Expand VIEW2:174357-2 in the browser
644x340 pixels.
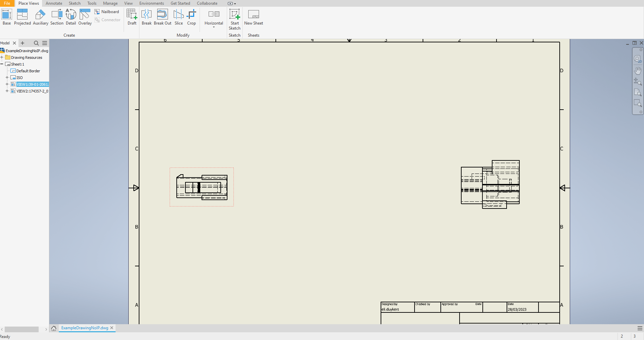click(x=7, y=91)
